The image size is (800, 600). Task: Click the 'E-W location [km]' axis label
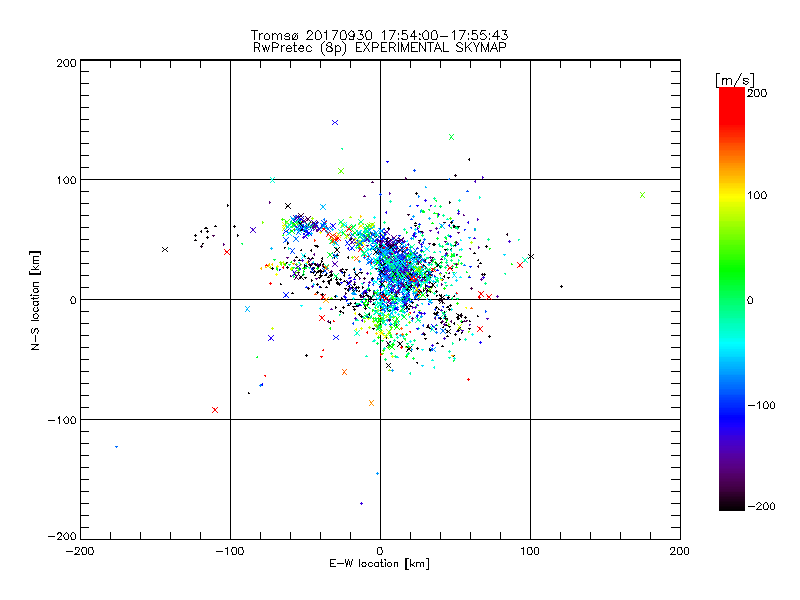pos(379,564)
